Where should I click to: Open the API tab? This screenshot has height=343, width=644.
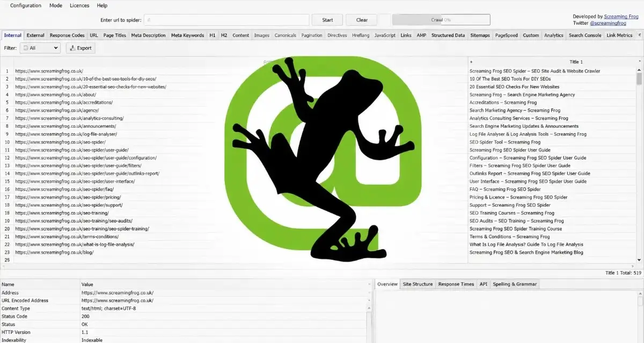coord(484,284)
